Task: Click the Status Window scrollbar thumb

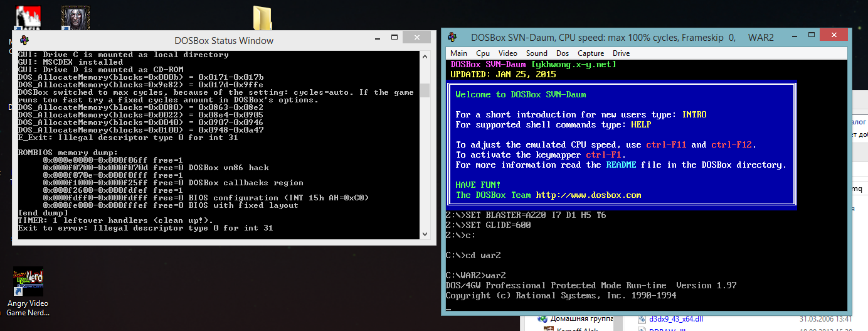Action: coord(425,90)
